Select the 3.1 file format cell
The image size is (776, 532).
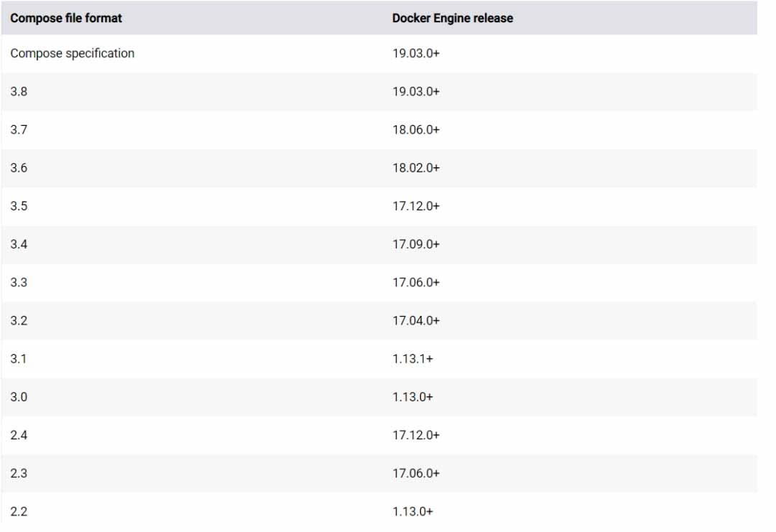click(x=19, y=359)
